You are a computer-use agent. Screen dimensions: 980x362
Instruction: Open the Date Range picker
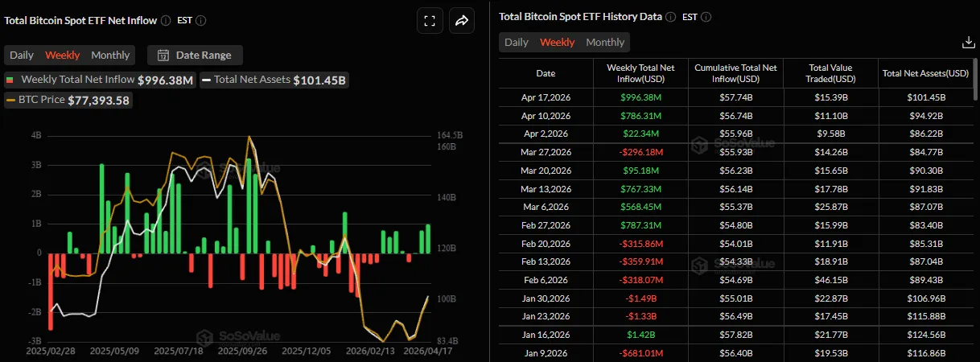(x=195, y=56)
